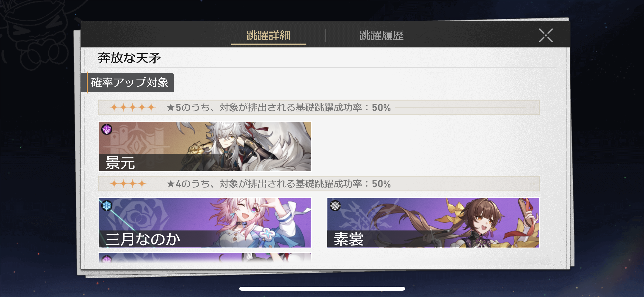Click the ★5 base rate 50% header bar

click(319, 107)
